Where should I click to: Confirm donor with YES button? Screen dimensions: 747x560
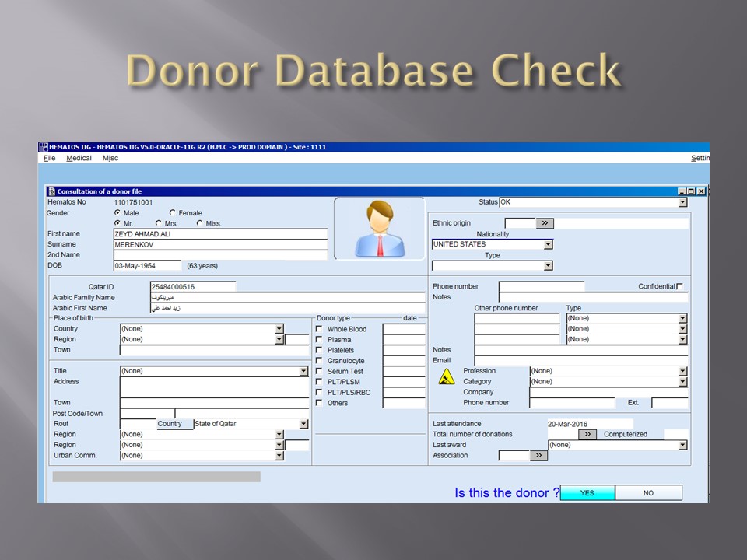tap(587, 492)
